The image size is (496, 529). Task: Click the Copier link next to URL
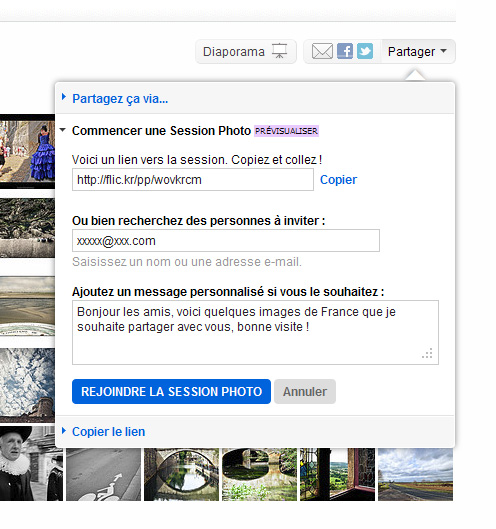(x=338, y=180)
